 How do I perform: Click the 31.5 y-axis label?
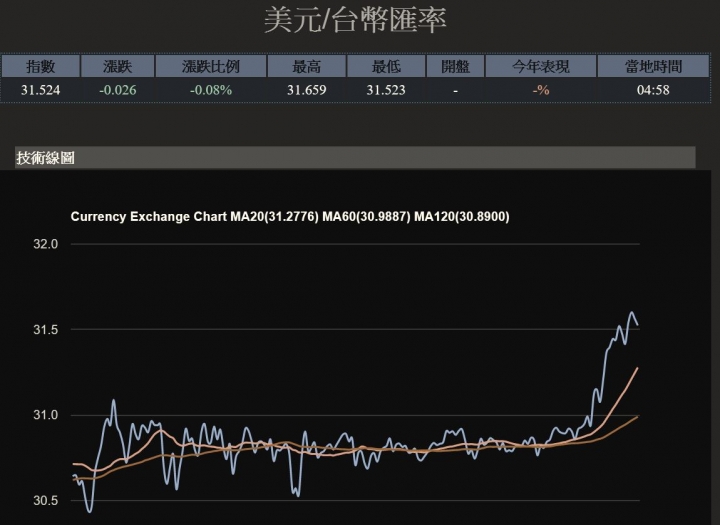point(45,329)
